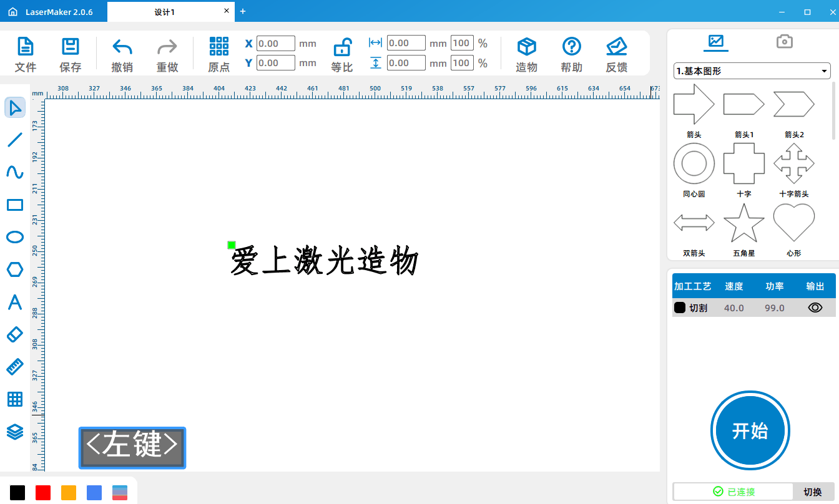The image size is (839, 504).
Task: Open the layers stack tool
Action: tap(15, 432)
